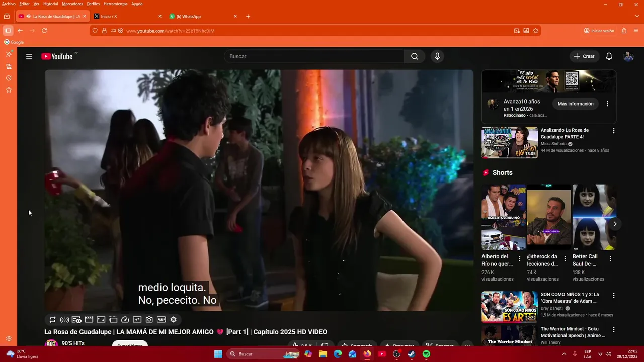Open the YouTube guide hamburger menu
644x362 pixels.
[x=29, y=56]
